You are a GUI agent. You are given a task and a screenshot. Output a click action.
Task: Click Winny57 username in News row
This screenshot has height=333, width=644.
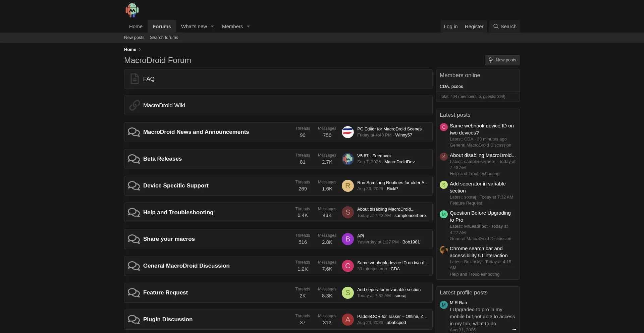(404, 135)
